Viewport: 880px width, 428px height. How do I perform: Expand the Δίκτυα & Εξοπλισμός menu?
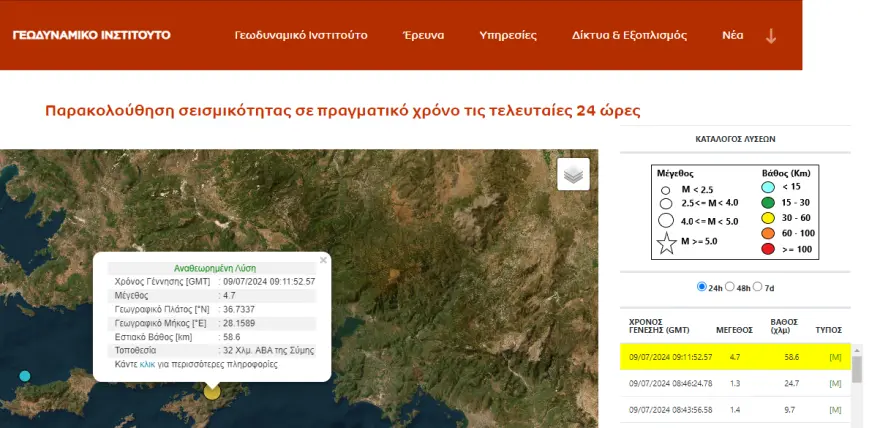629,35
